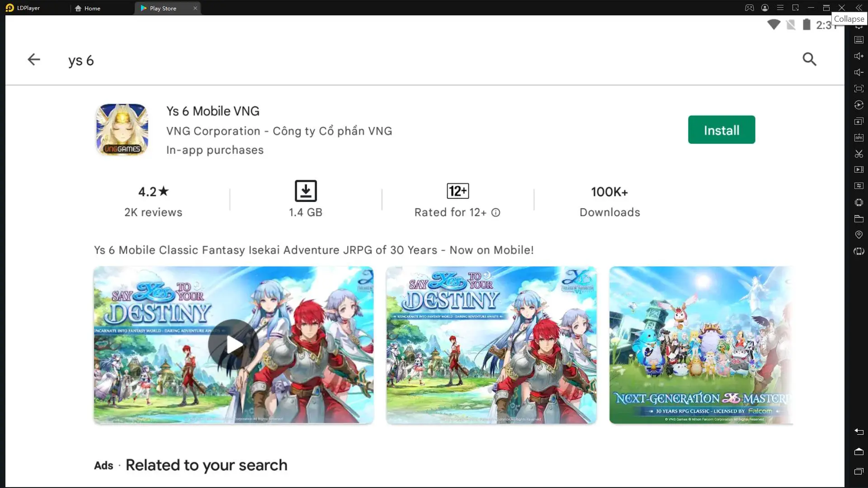Open the operation sync transfer icon
Viewport: 868px width, 488px height.
[x=859, y=186]
